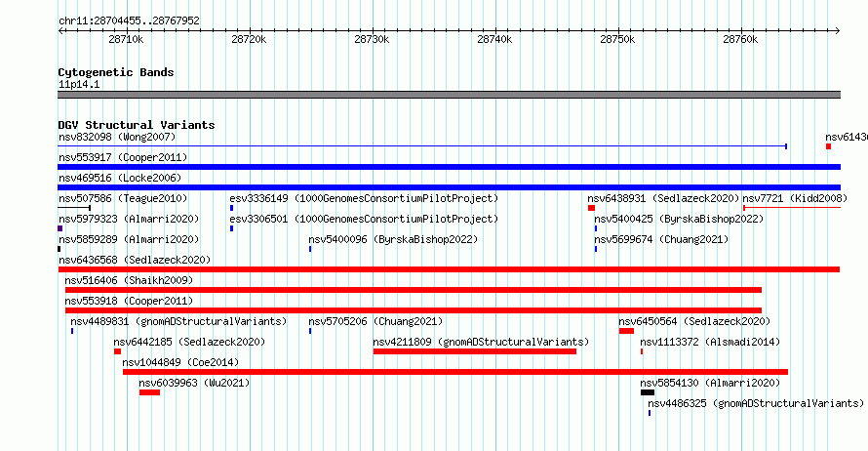The width and height of the screenshot is (868, 451).
Task: Click nsv1044849 (Coe2014) label
Action: coord(180,362)
